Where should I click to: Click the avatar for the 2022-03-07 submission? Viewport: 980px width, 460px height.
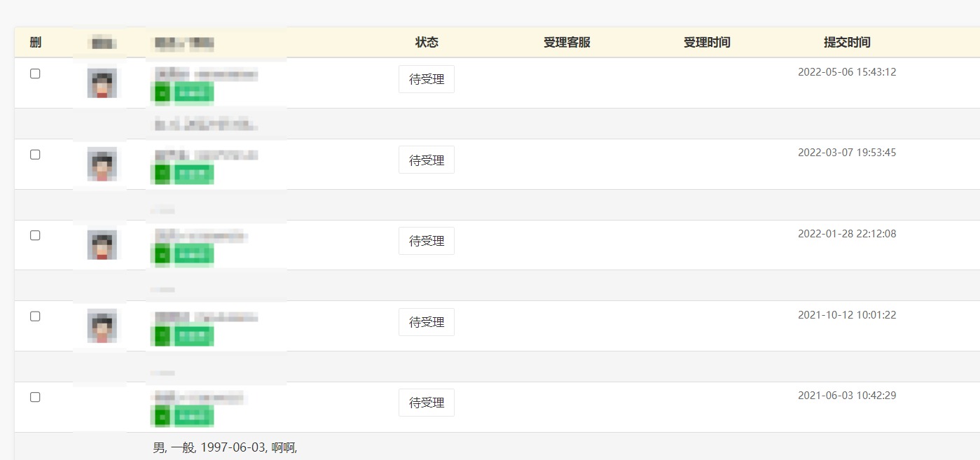(102, 165)
